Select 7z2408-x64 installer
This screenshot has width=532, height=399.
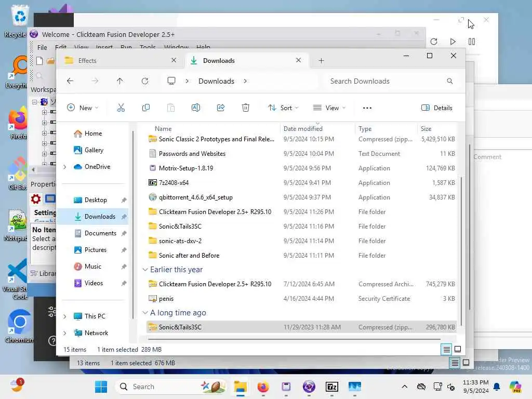[x=301, y=183]
